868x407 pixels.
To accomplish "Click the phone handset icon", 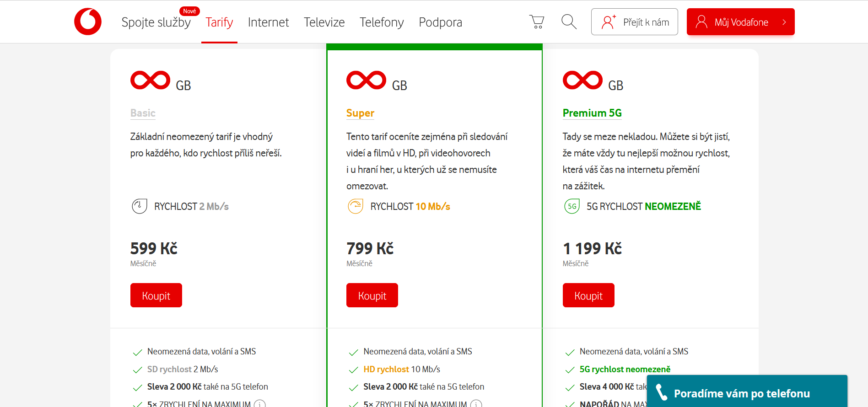I will coord(662,393).
